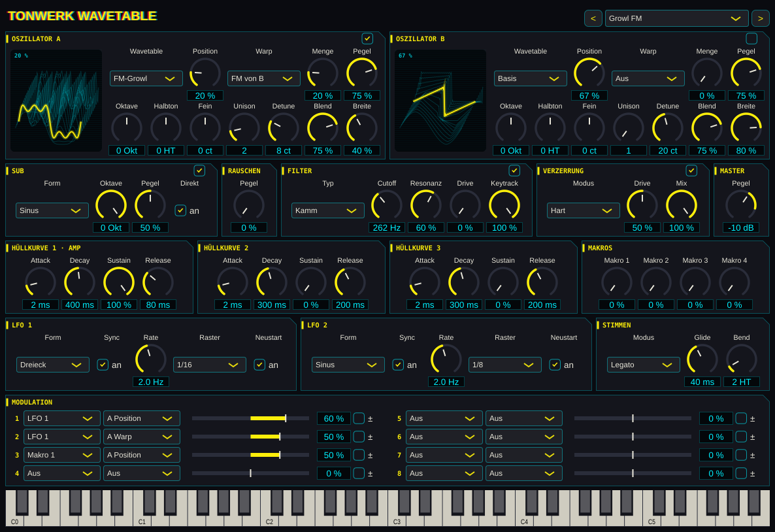Click the Oszillator A Position knob

pyautogui.click(x=205, y=73)
